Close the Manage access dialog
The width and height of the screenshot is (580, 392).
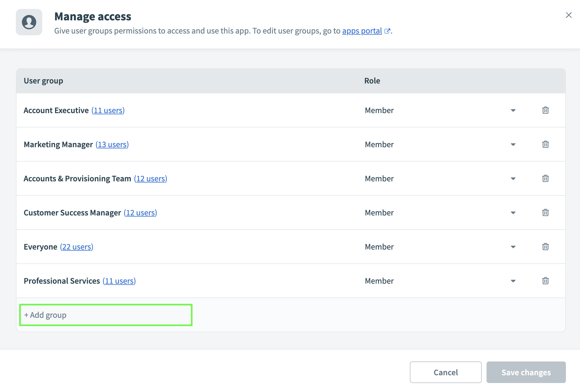568,15
